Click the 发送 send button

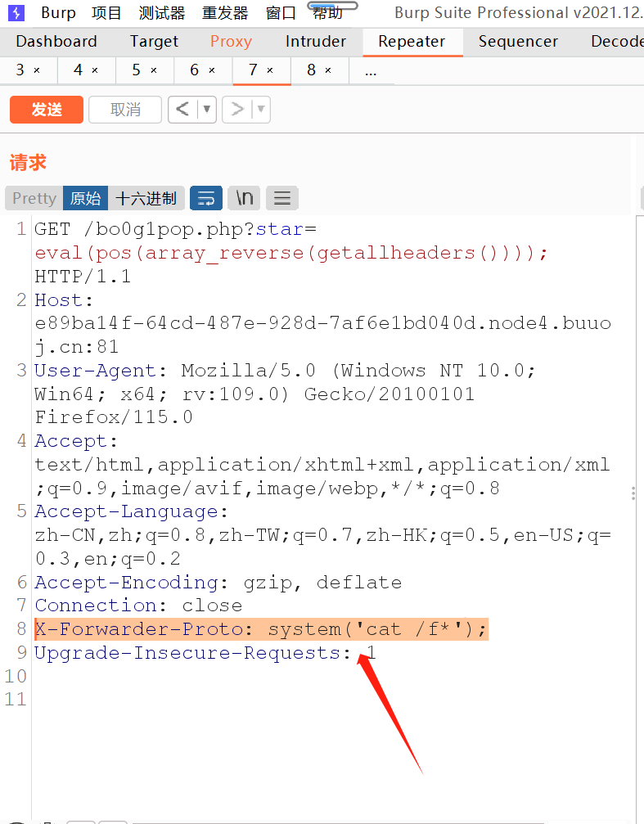point(47,110)
